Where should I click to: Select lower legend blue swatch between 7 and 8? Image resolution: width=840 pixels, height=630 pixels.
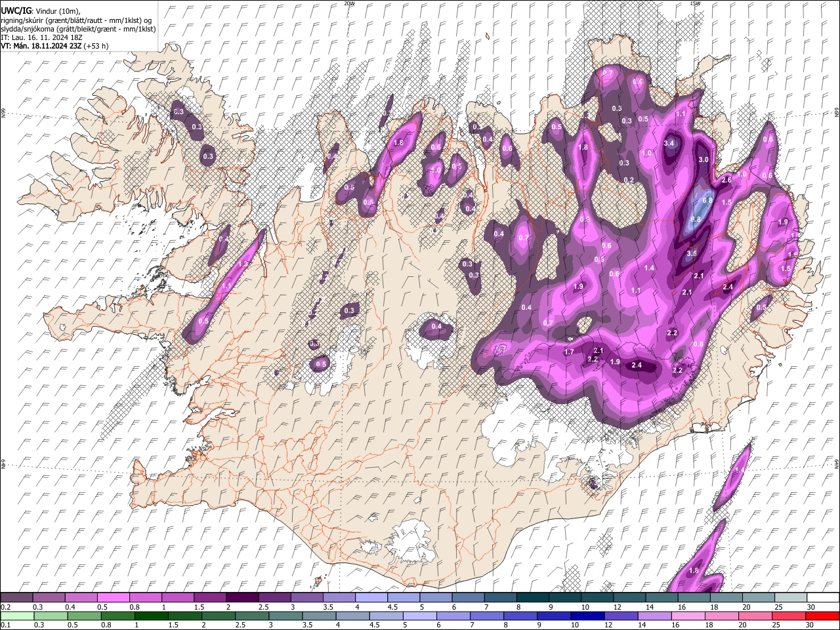487,616
